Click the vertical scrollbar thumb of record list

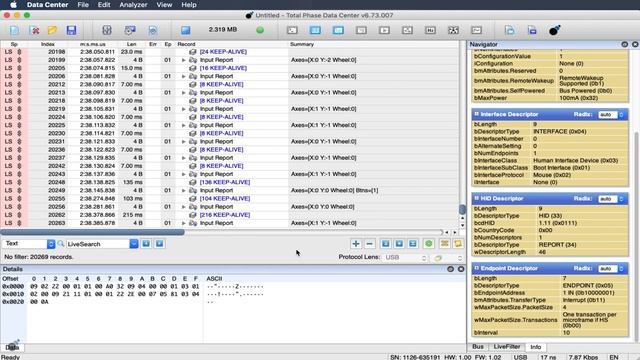click(462, 209)
